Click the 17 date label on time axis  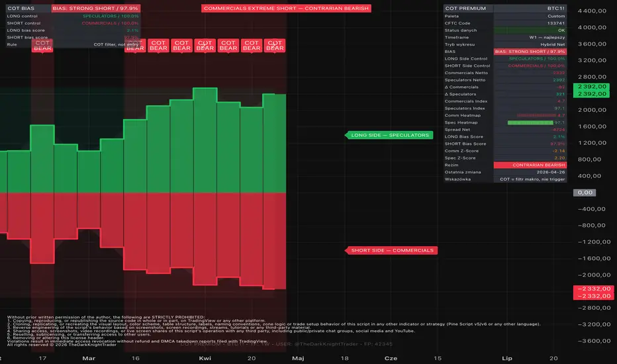coord(42,358)
